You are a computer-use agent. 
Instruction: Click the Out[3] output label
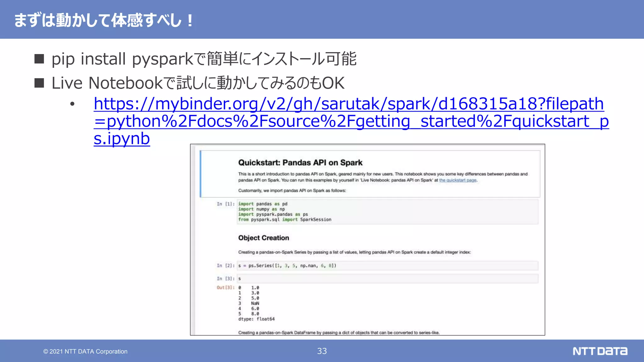[x=225, y=288]
